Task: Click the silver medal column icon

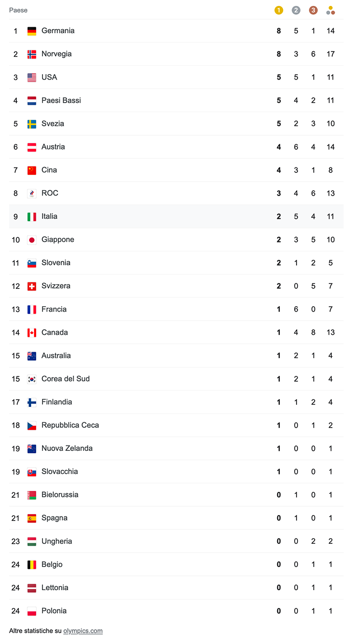Action: tap(296, 10)
